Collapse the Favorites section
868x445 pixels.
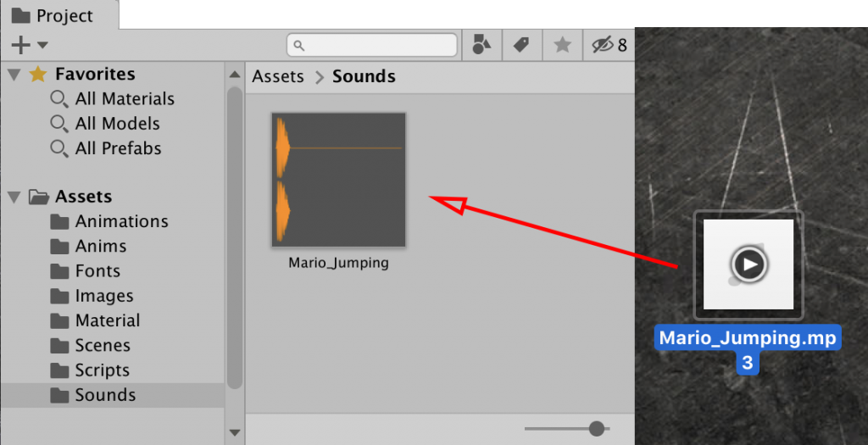(14, 75)
